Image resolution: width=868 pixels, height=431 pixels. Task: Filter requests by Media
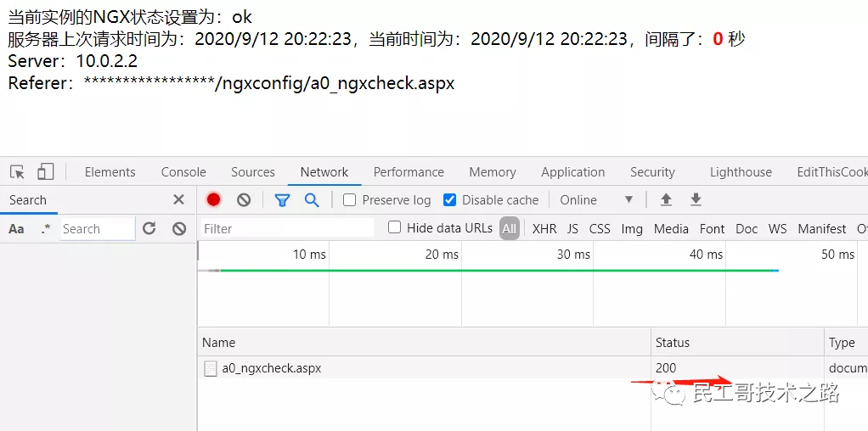click(671, 228)
